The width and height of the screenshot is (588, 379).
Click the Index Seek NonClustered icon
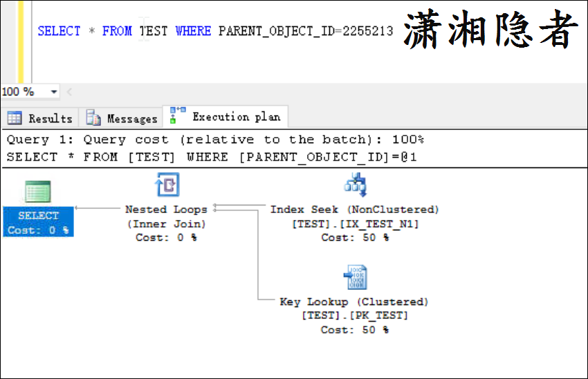tap(355, 185)
